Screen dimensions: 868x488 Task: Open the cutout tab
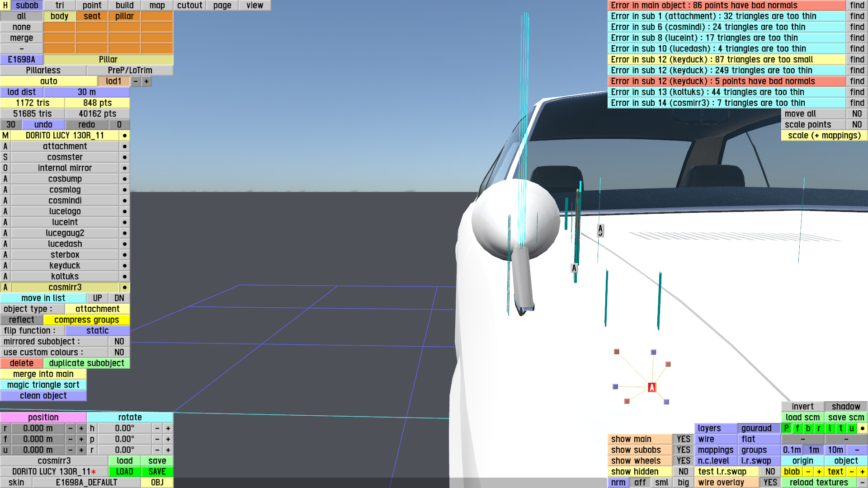click(189, 5)
